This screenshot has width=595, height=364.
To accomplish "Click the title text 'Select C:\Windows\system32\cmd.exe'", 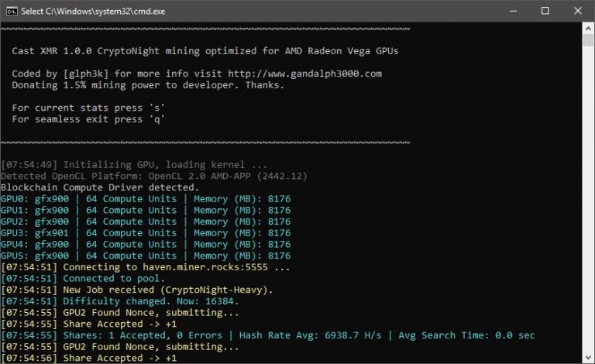I will pos(93,12).
